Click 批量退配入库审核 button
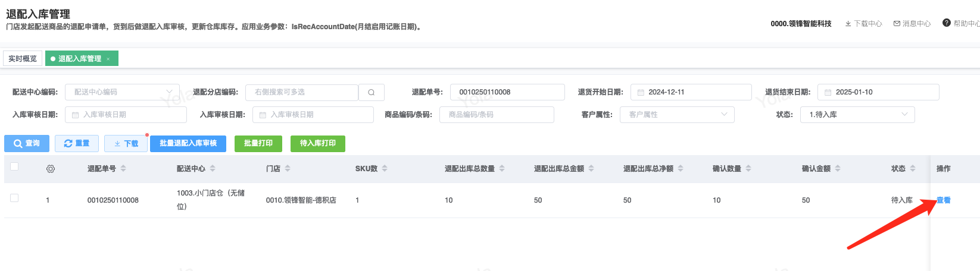980x271 pixels. click(188, 143)
